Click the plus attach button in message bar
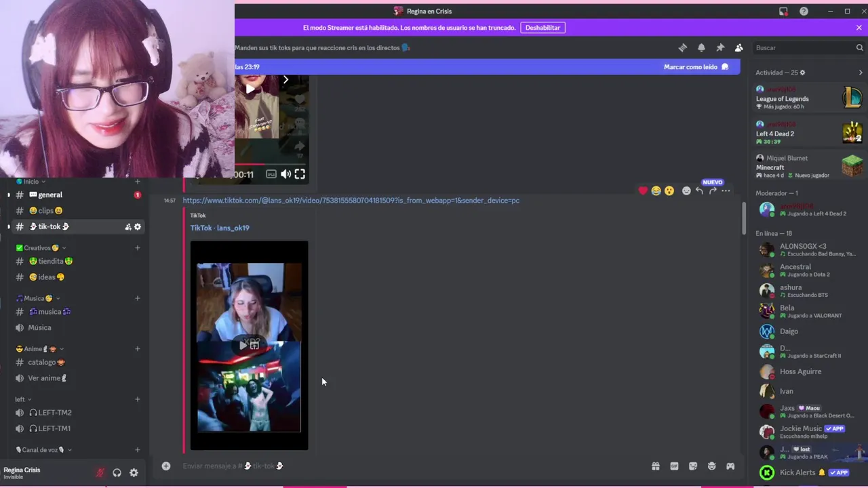Screen dimensions: 868x488 tap(166, 466)
